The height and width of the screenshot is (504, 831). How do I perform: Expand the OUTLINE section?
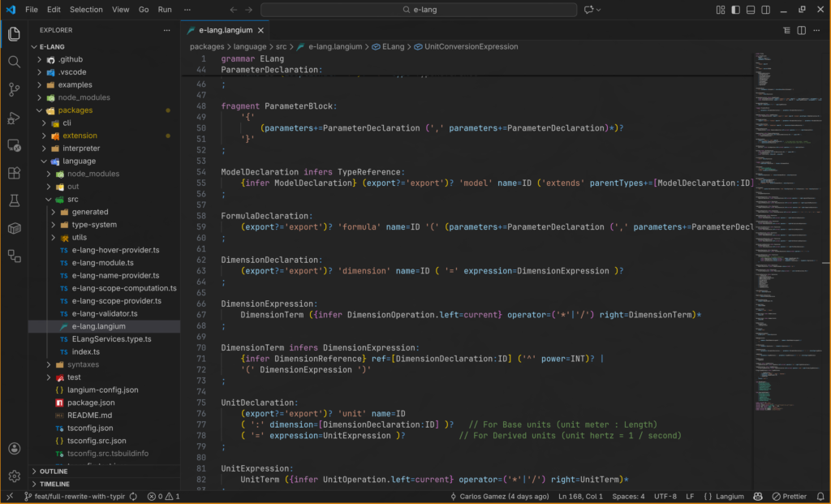(54, 471)
